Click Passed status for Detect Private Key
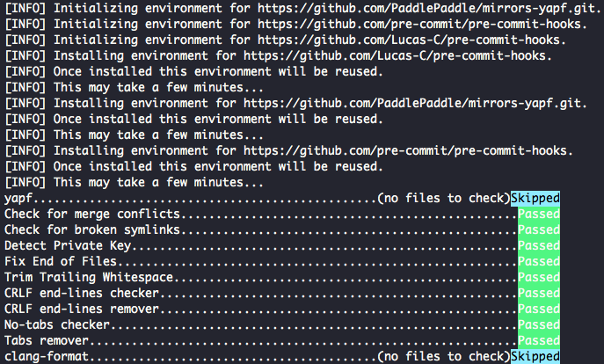The width and height of the screenshot is (604, 364). pos(538,246)
